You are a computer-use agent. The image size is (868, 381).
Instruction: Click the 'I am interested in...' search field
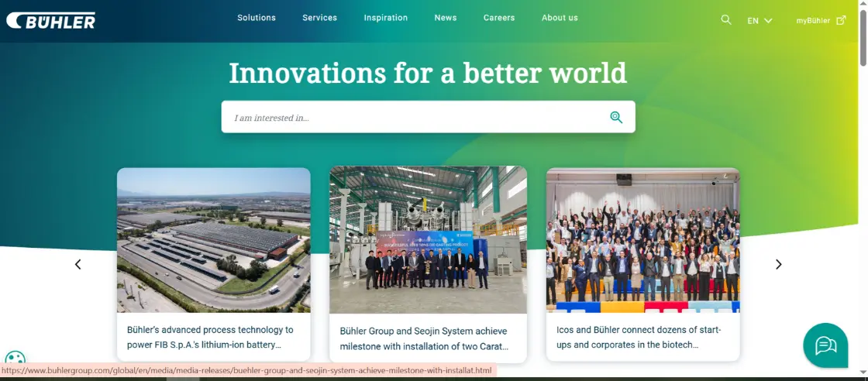click(411, 118)
